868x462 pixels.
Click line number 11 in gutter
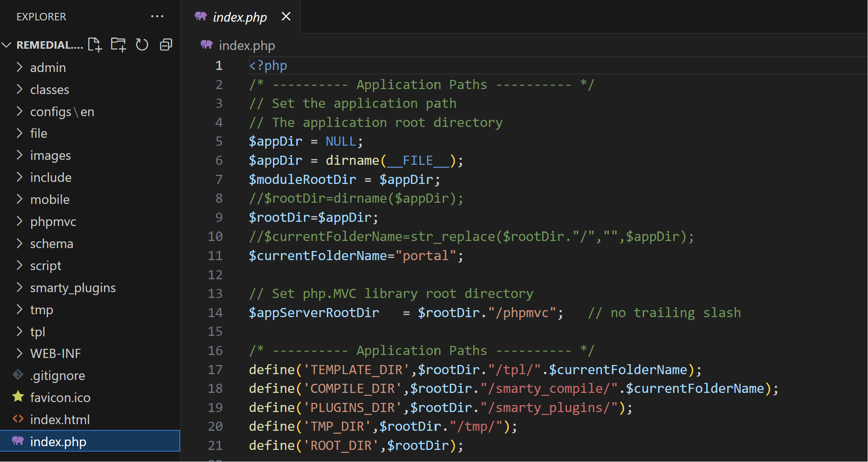click(x=215, y=256)
